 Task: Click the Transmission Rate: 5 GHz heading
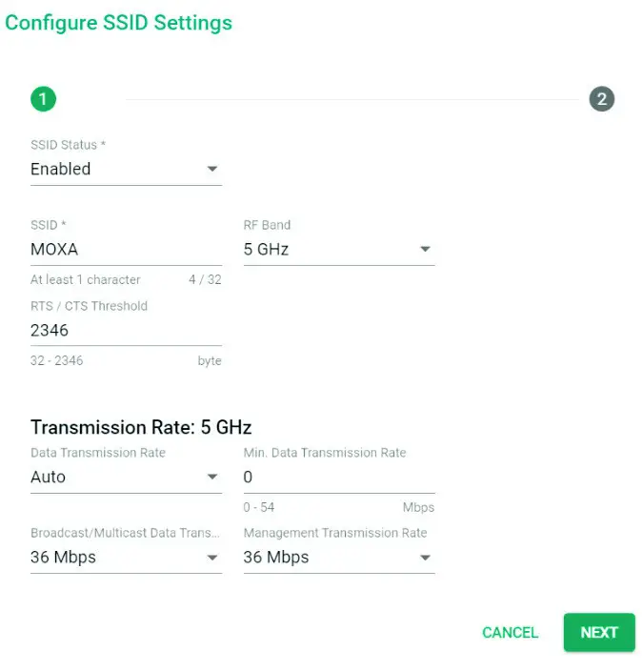click(141, 427)
